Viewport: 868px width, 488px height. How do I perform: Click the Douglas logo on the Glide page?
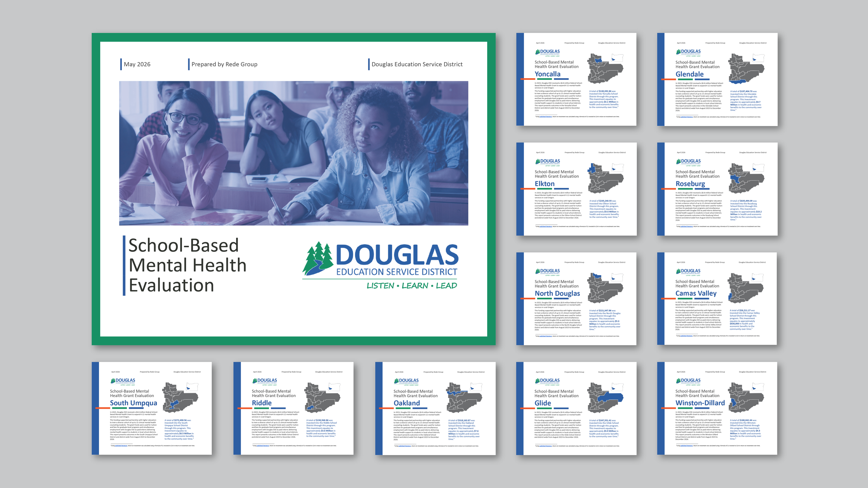pos(547,382)
